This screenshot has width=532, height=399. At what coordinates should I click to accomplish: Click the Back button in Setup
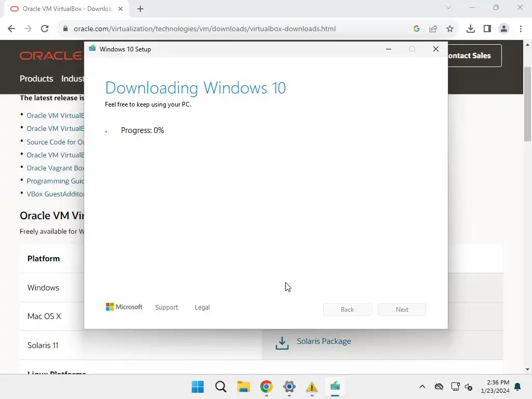[348, 310]
